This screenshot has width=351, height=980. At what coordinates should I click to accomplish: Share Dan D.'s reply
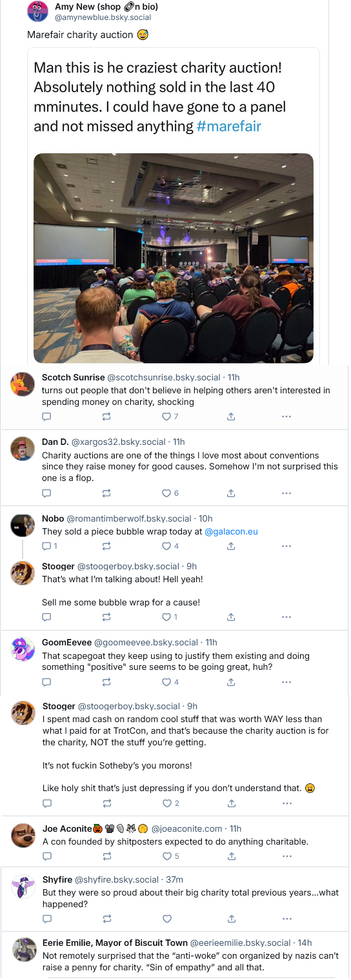[x=231, y=493]
